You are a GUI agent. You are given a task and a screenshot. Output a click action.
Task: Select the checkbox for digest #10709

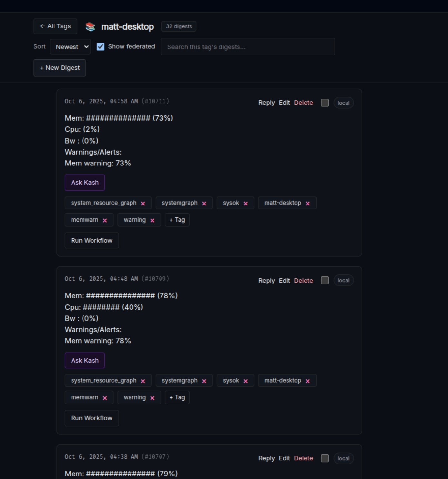click(x=325, y=280)
